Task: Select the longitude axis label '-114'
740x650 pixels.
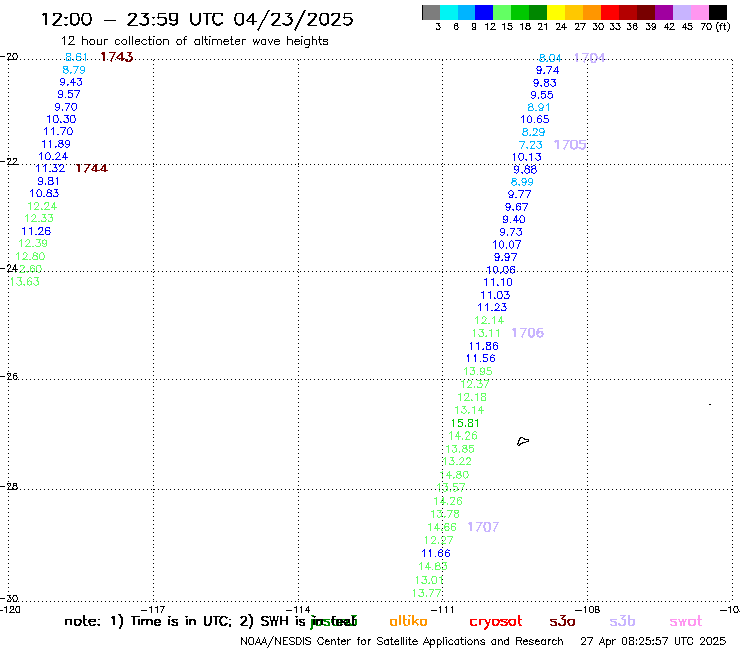Action: [x=298, y=609]
